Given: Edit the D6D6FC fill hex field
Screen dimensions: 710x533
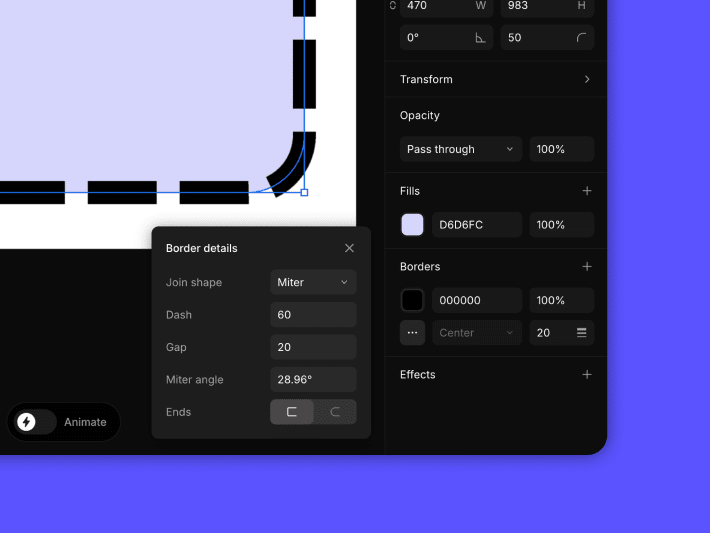Looking at the screenshot, I should click(477, 225).
